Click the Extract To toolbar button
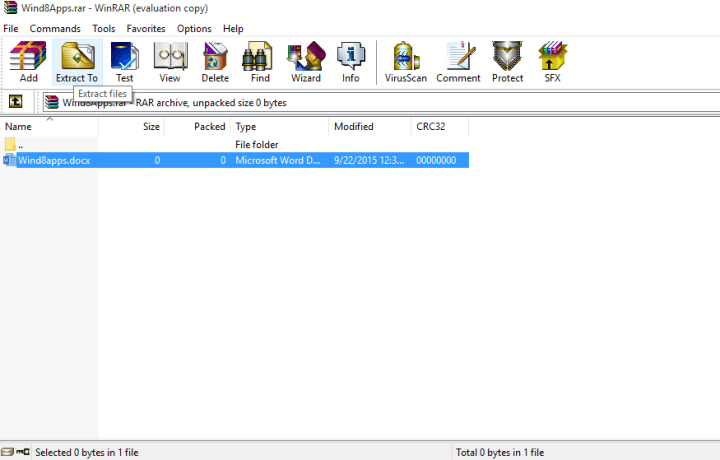Screen dimensions: 720x460 click(x=77, y=62)
